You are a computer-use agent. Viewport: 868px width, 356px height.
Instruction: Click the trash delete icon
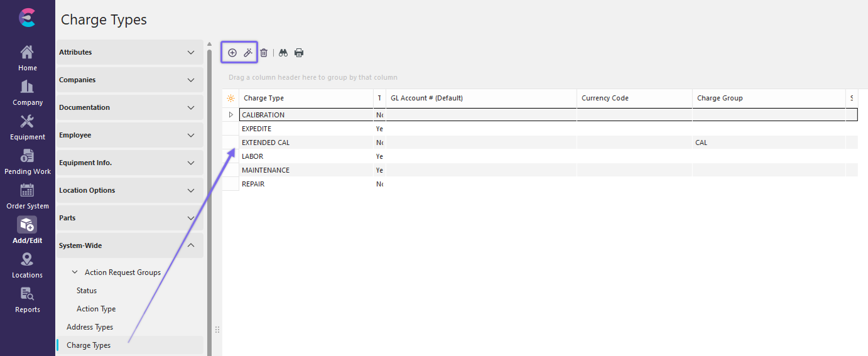click(x=264, y=53)
